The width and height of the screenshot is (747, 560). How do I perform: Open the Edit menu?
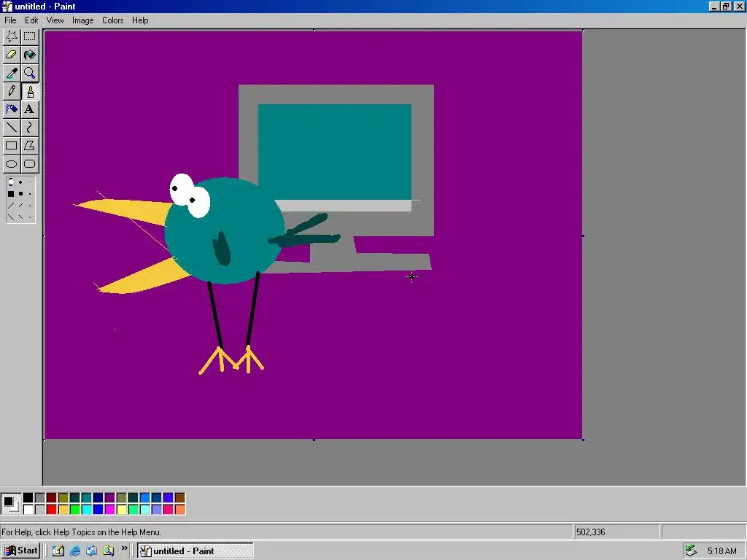[31, 20]
